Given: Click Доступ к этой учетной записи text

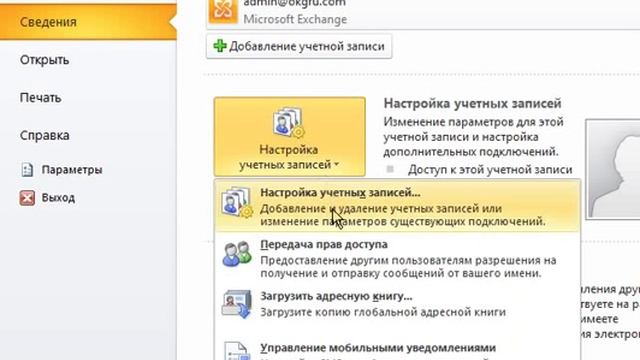Looking at the screenshot, I should tap(490, 170).
